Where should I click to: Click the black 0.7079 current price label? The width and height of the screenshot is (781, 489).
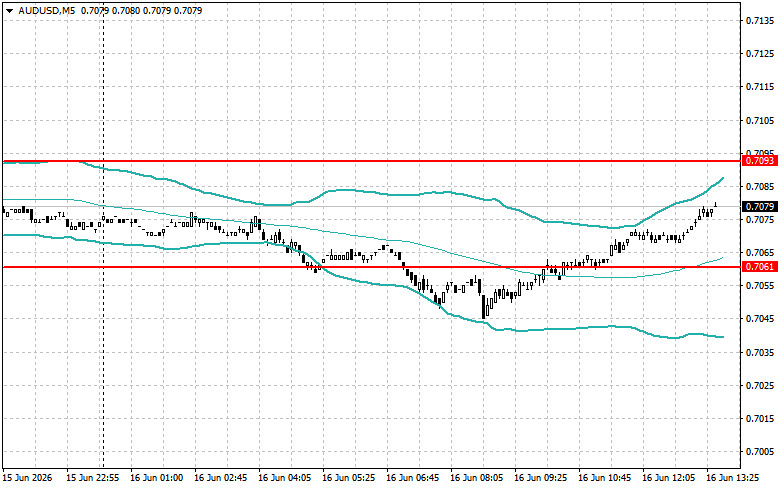tap(760, 206)
